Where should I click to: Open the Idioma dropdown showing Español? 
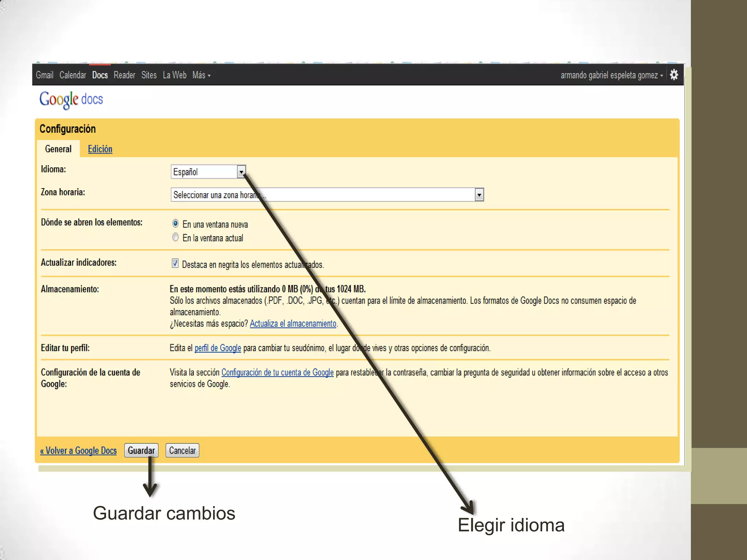click(208, 172)
